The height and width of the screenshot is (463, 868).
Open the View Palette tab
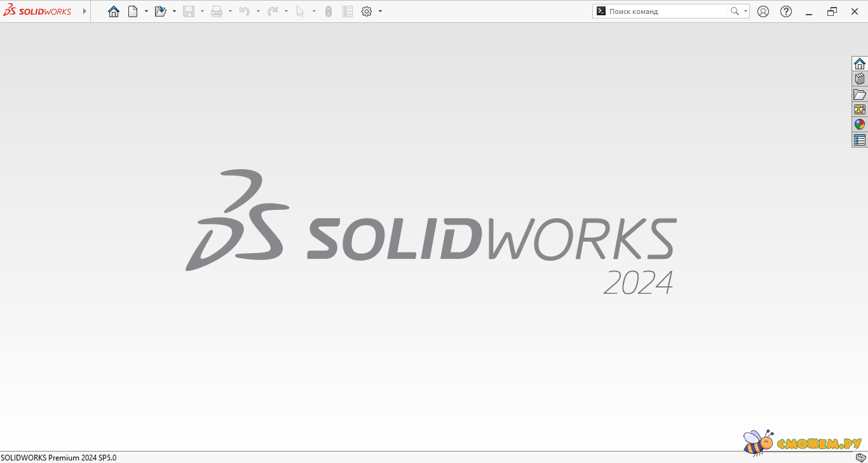pos(860,109)
